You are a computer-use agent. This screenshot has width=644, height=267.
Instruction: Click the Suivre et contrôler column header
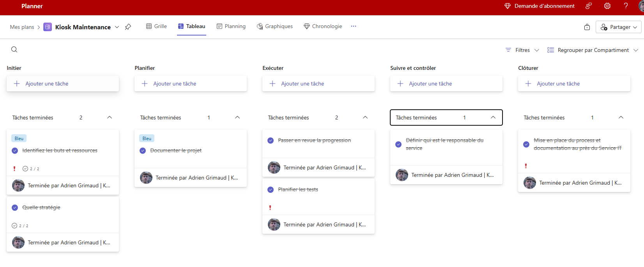[x=413, y=68]
